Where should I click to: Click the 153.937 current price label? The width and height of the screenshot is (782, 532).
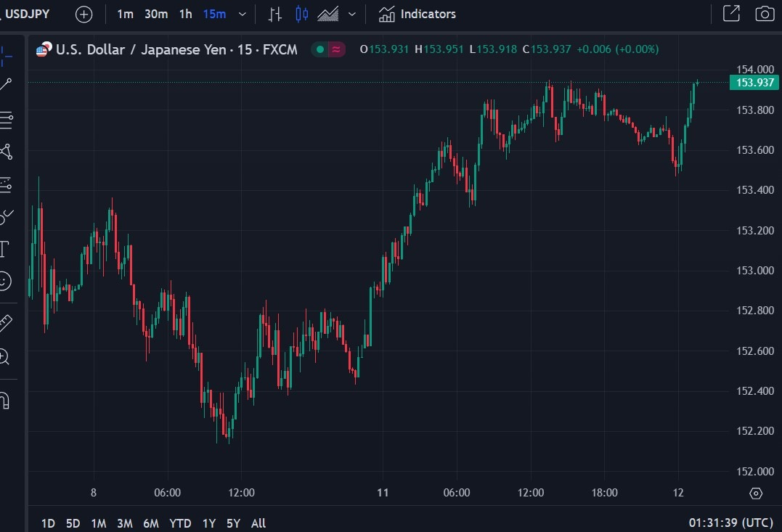pos(754,82)
